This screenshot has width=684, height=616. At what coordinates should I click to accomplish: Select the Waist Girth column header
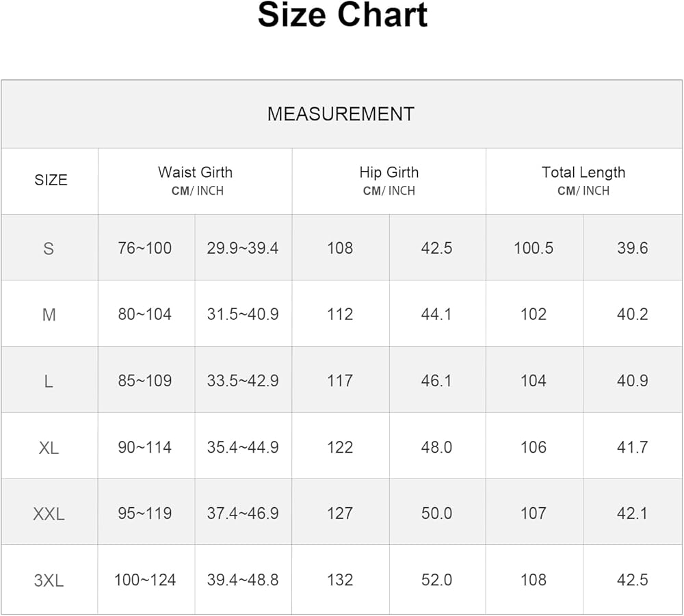coord(195,180)
